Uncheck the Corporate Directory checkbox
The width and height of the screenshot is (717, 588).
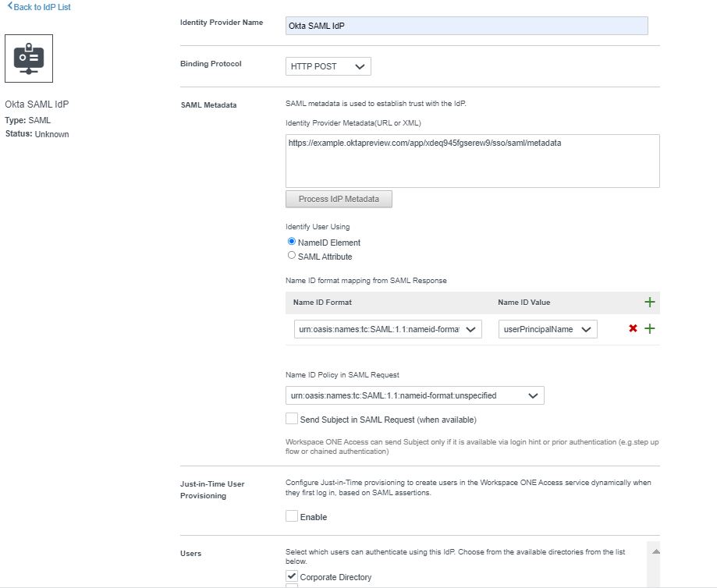[x=292, y=576]
